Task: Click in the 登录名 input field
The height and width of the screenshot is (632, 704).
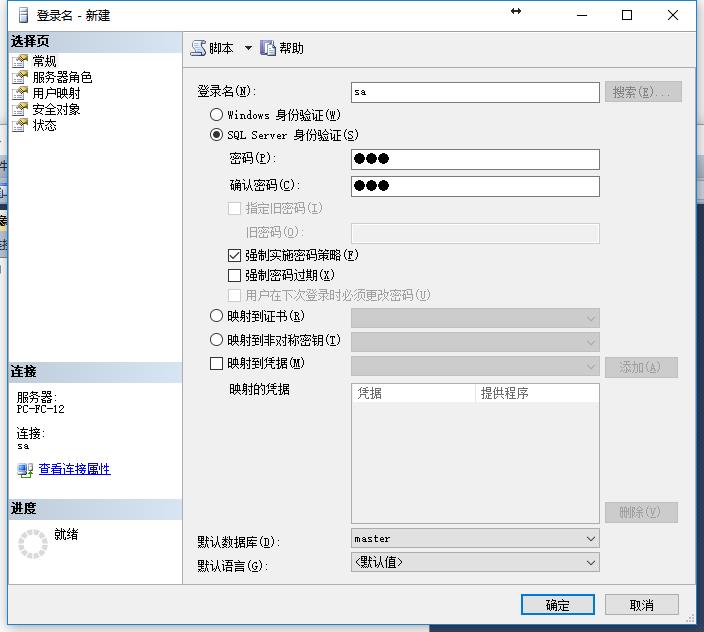Action: [475, 92]
